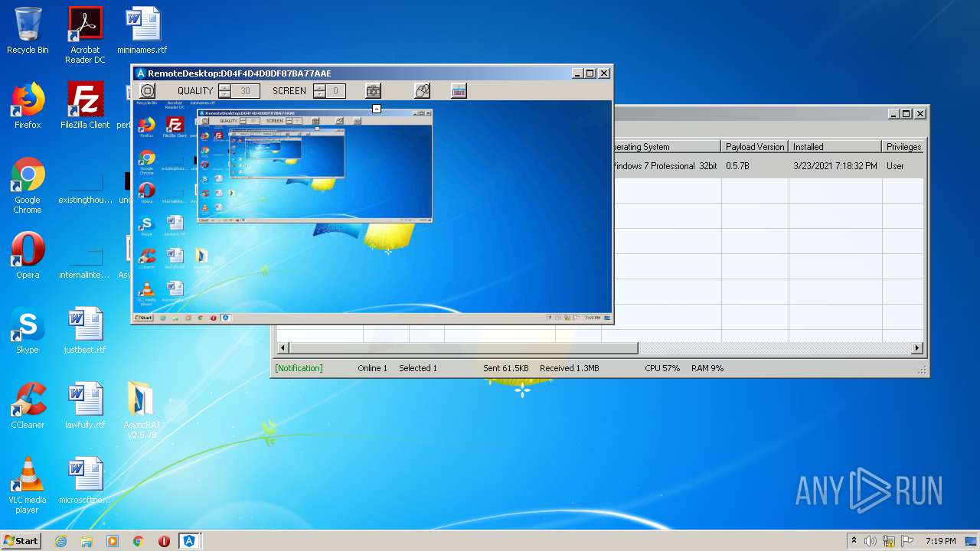Click the stop capture button in RemoteDesktop toolbar
980x551 pixels.
(148, 91)
